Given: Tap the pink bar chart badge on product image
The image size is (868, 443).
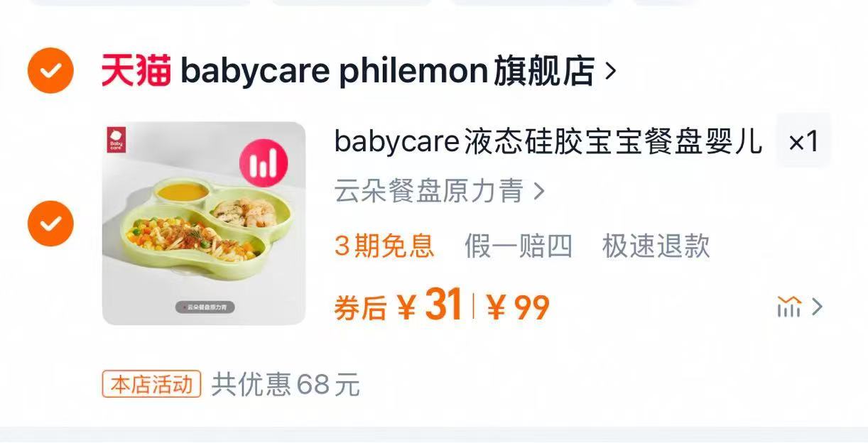Looking at the screenshot, I should click(264, 164).
